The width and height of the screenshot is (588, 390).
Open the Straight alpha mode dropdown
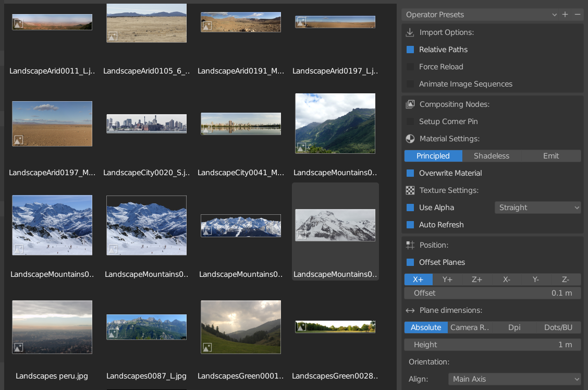[537, 207]
